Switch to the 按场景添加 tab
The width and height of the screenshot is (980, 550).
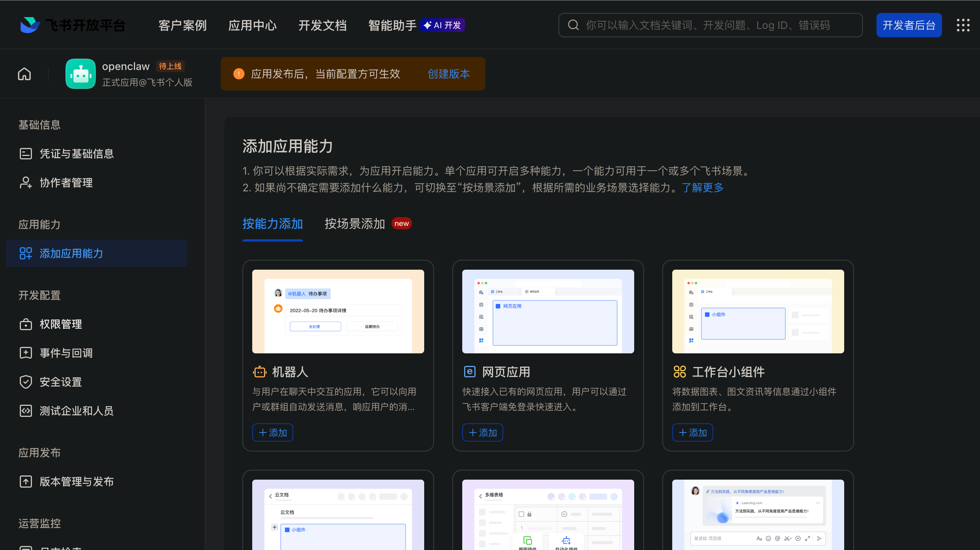pos(355,224)
